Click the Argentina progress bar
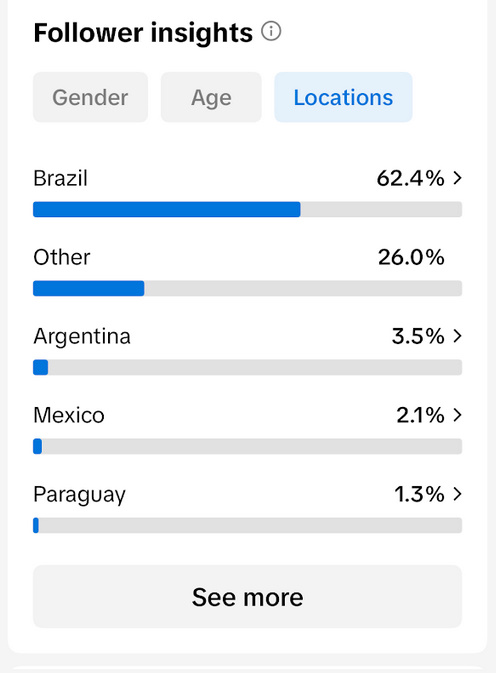496x673 pixels. 248,367
